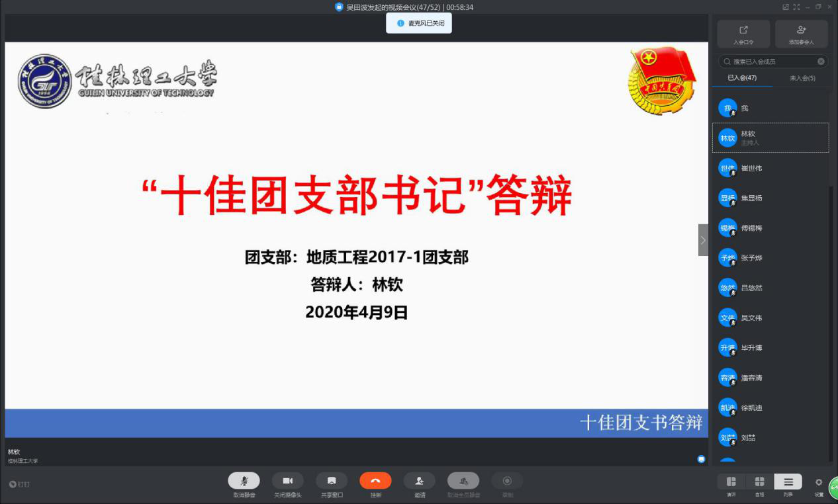Switch to 未入会(5) tab
The width and height of the screenshot is (838, 504).
pyautogui.click(x=802, y=78)
